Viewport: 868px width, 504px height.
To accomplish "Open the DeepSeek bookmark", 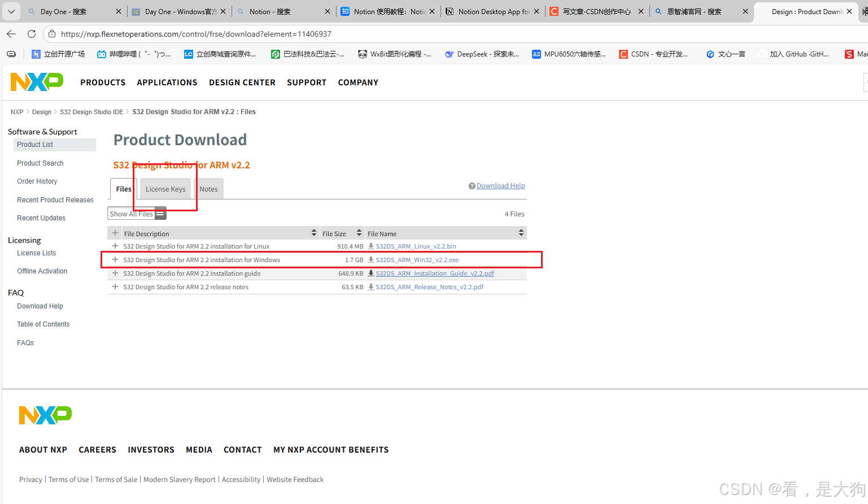I will (x=482, y=54).
